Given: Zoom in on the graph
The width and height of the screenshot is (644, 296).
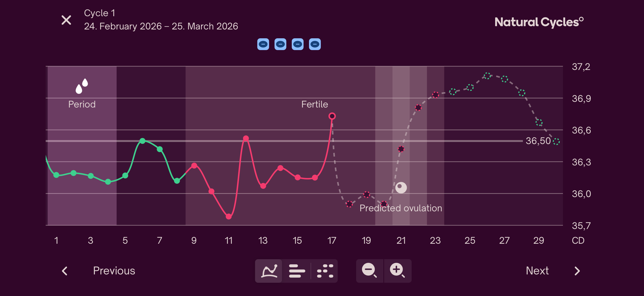Looking at the screenshot, I should [397, 270].
